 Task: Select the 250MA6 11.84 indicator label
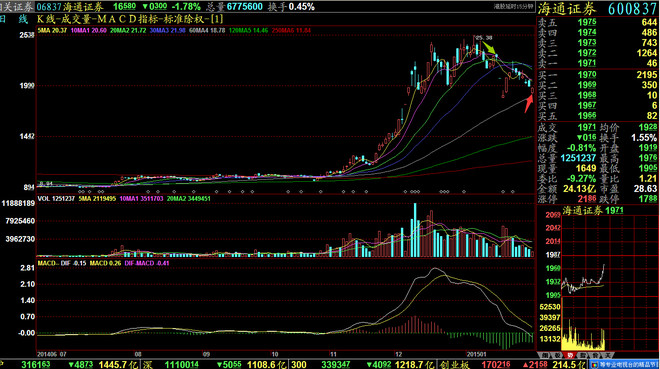291,30
